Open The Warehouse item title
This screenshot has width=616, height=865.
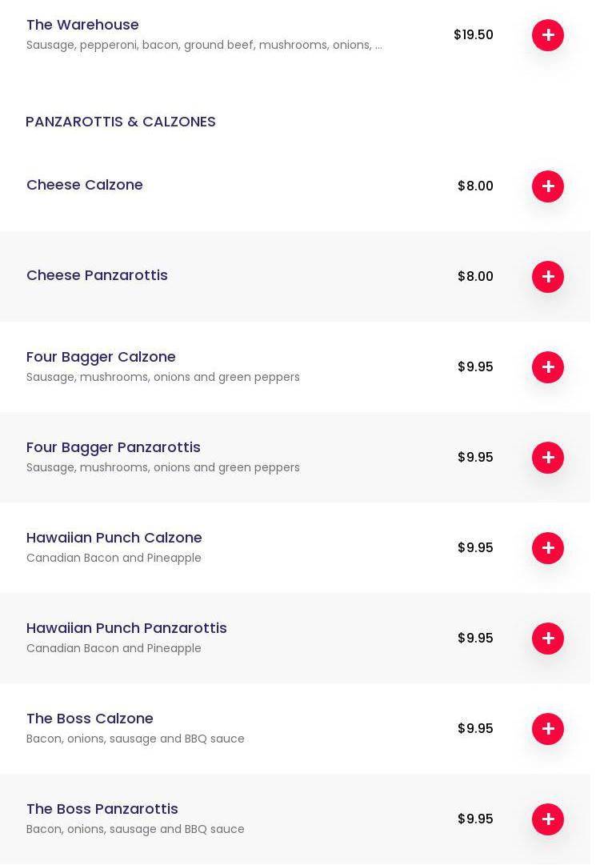pos(82,25)
